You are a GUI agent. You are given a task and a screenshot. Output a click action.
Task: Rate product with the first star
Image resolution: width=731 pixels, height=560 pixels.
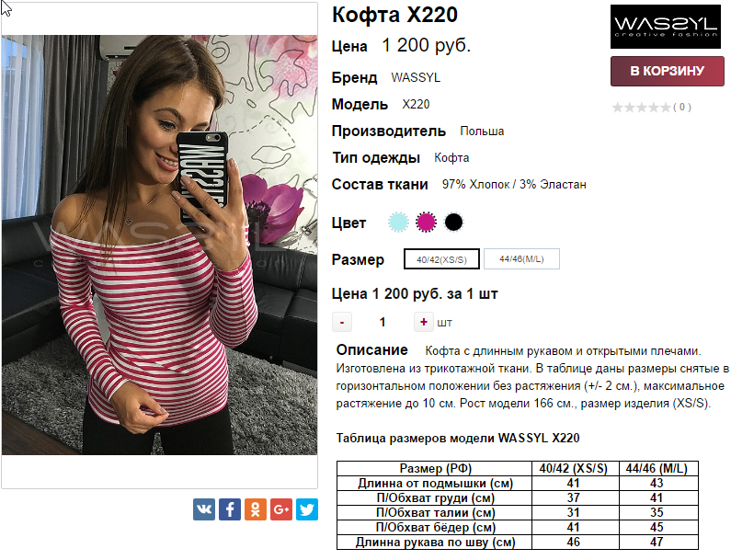point(618,108)
